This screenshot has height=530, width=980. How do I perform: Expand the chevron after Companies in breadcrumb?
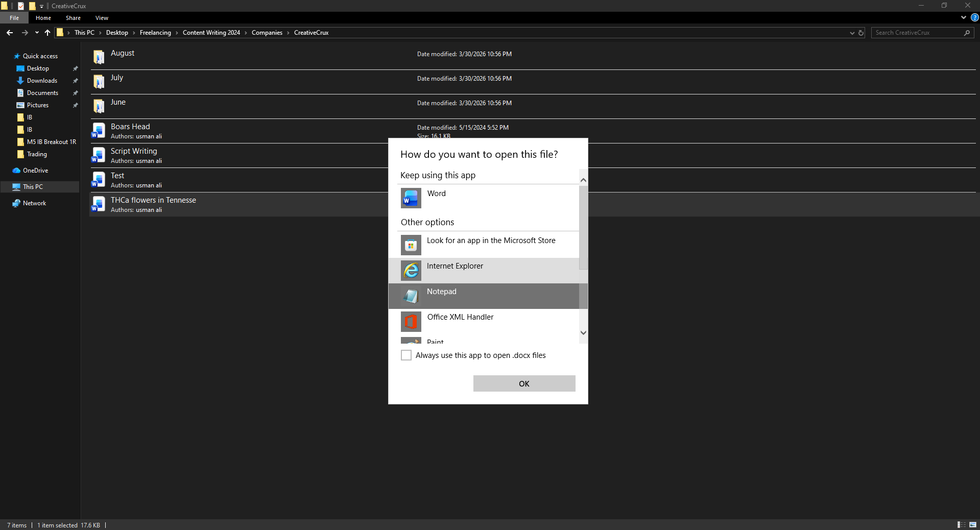click(x=289, y=33)
